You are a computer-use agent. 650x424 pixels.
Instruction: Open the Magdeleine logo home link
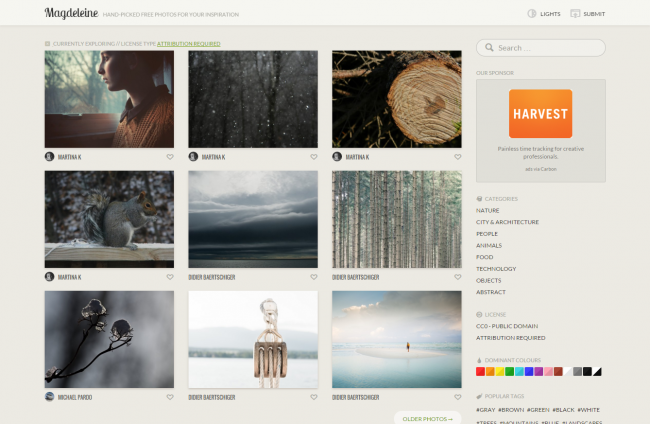(71, 13)
